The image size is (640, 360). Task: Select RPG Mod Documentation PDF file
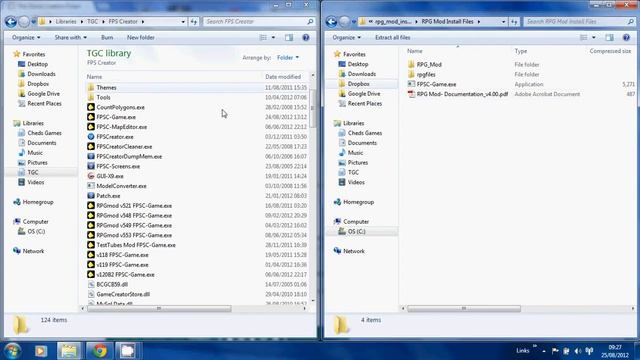tap(462, 94)
